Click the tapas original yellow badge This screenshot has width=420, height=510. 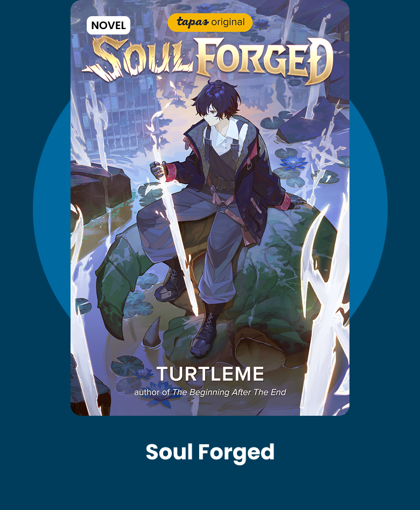coord(210,23)
